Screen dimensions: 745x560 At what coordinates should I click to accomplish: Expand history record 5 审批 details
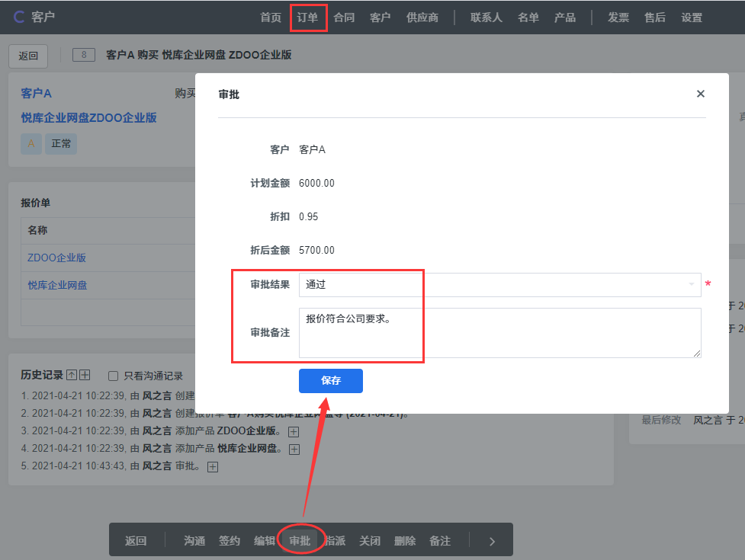[213, 467]
